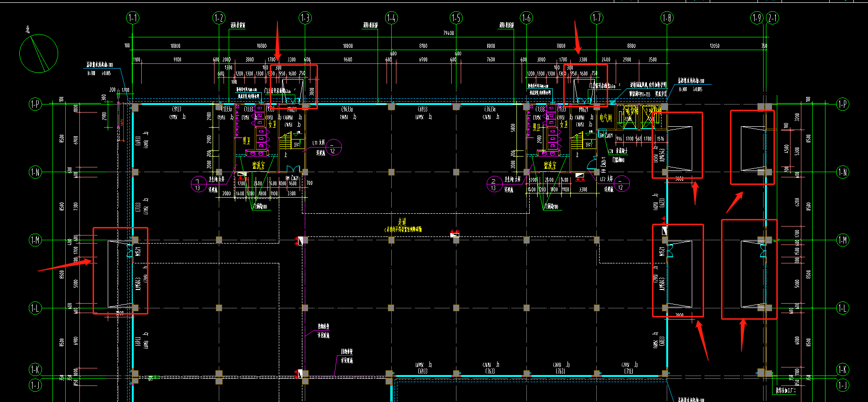The image size is (868, 402).
Task: Select the 盥洗室 label in the right washroom block
Action: pyautogui.click(x=550, y=165)
